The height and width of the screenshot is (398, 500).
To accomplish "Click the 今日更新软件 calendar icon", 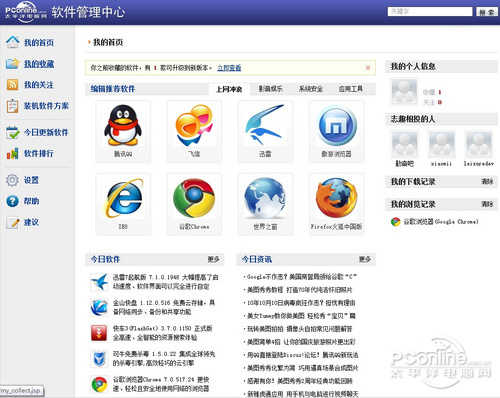I will (x=13, y=132).
